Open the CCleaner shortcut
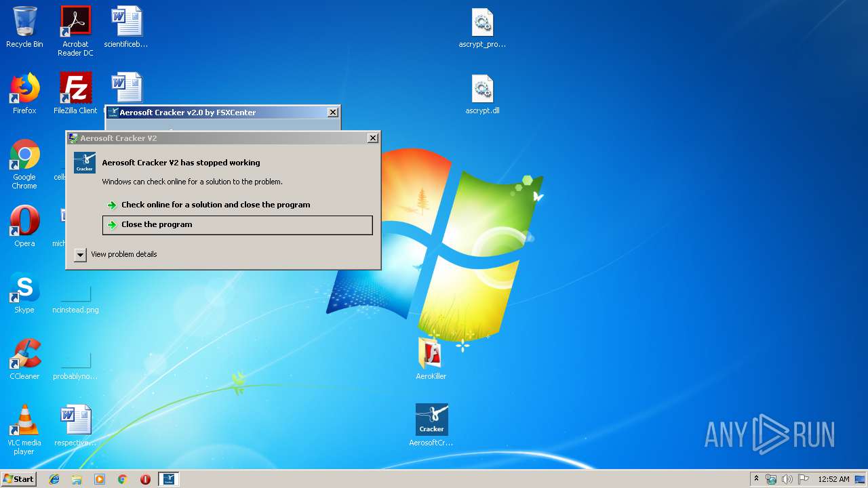This screenshot has width=868, height=488. (24, 359)
